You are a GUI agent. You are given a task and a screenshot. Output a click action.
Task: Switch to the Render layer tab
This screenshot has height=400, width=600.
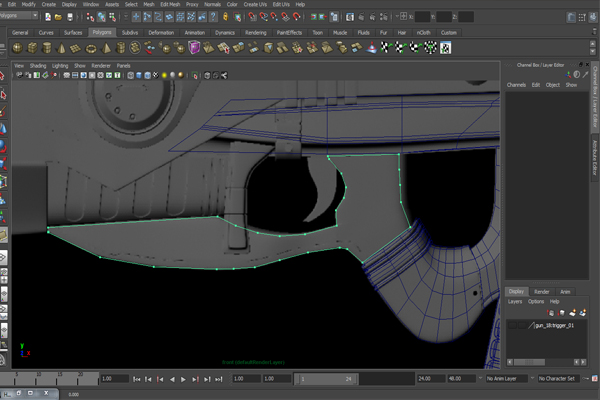541,292
